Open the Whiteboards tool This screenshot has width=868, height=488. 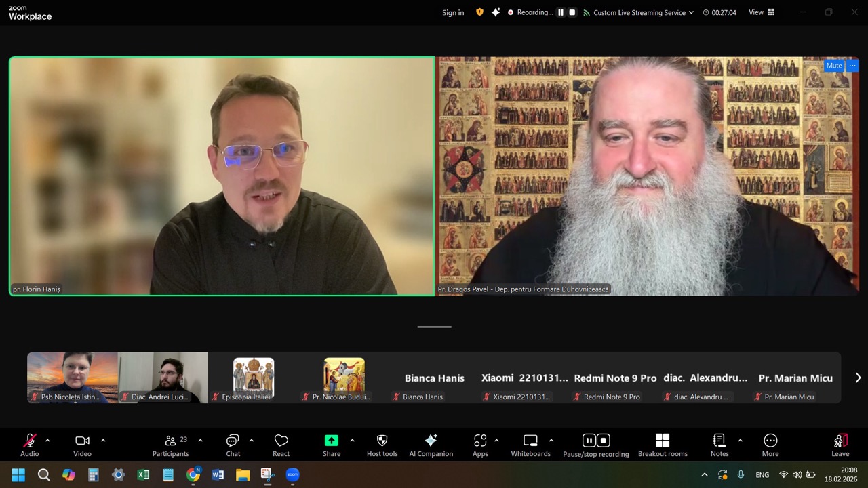click(530, 444)
